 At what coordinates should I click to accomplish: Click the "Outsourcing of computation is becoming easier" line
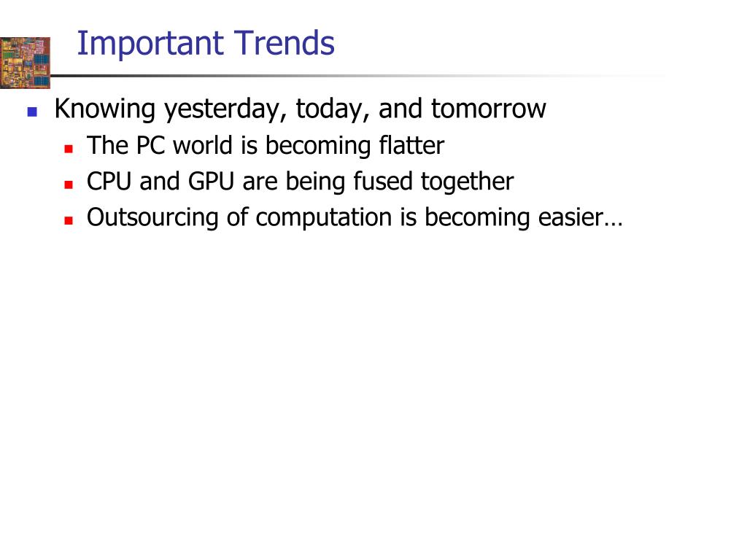(x=354, y=217)
